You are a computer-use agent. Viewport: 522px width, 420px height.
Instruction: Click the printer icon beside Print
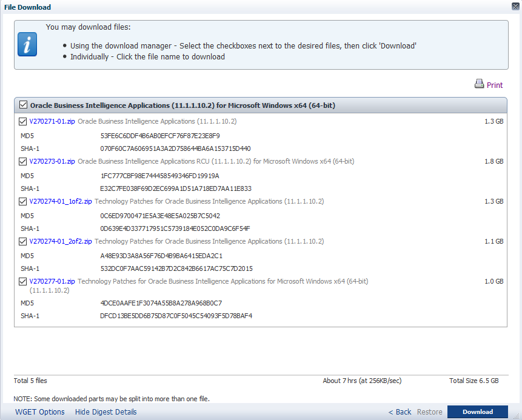479,84
